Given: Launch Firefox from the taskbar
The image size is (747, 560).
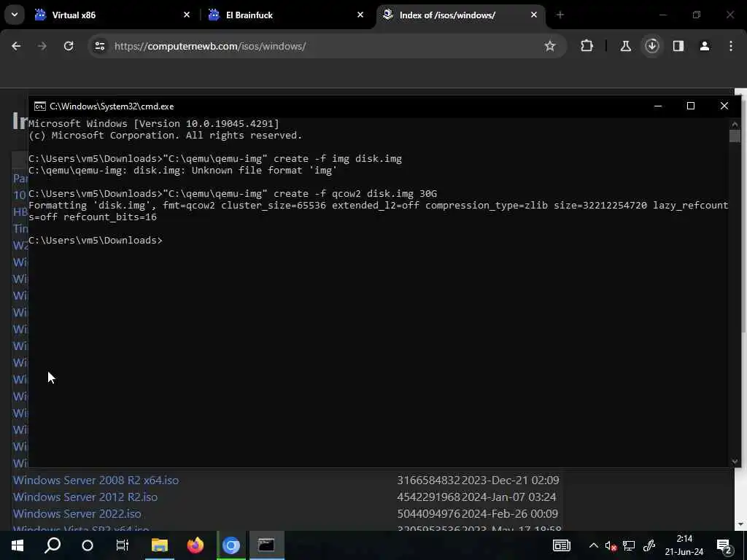Looking at the screenshot, I should click(x=196, y=545).
